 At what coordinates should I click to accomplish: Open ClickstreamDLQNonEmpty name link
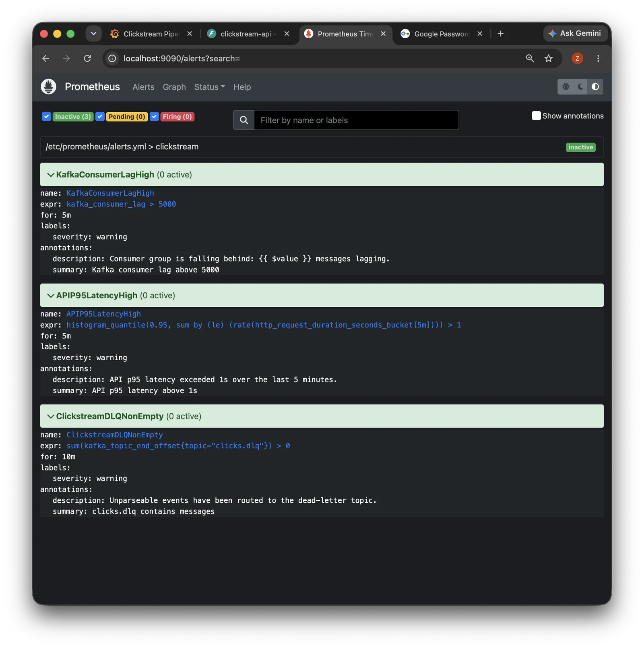click(114, 435)
